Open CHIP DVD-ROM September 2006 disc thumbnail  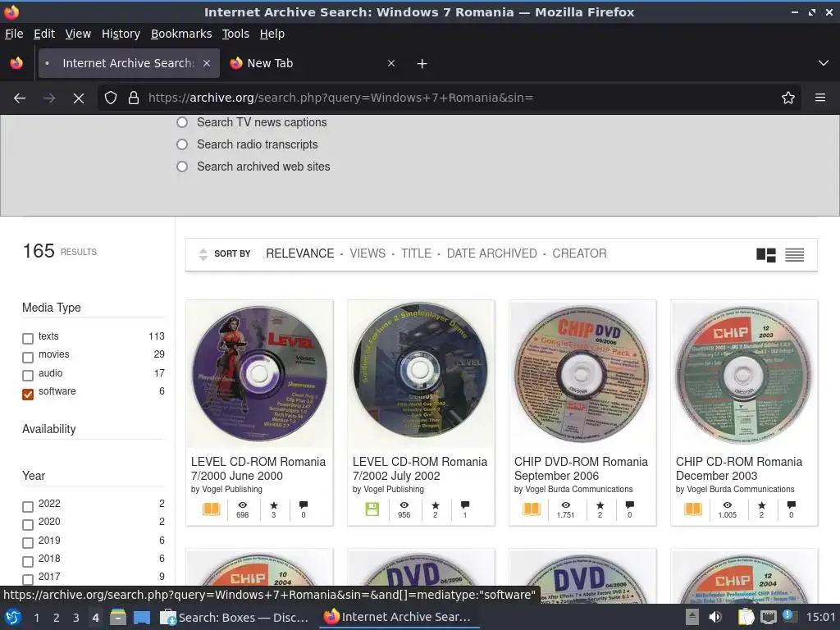tap(582, 373)
